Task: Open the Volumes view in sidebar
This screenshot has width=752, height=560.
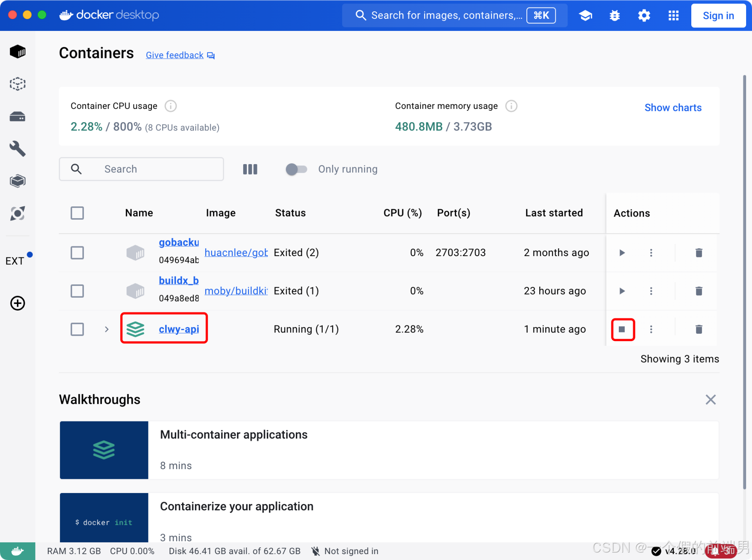Action: pyautogui.click(x=18, y=116)
